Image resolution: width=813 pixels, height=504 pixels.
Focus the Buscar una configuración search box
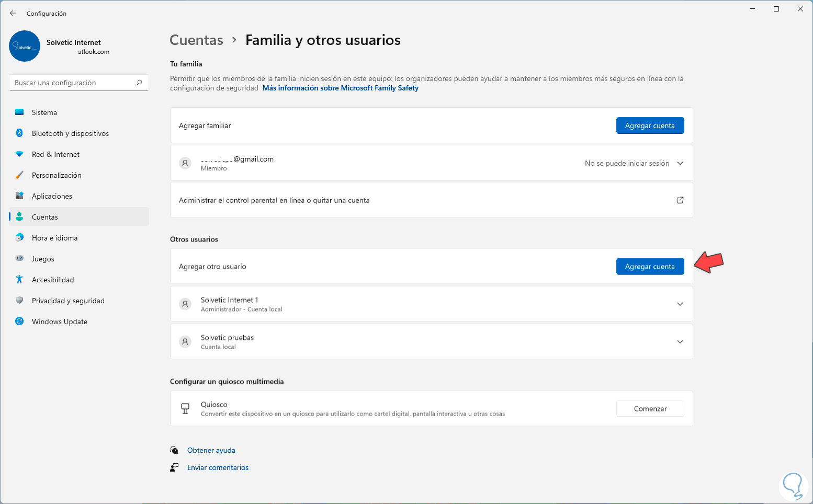point(73,83)
